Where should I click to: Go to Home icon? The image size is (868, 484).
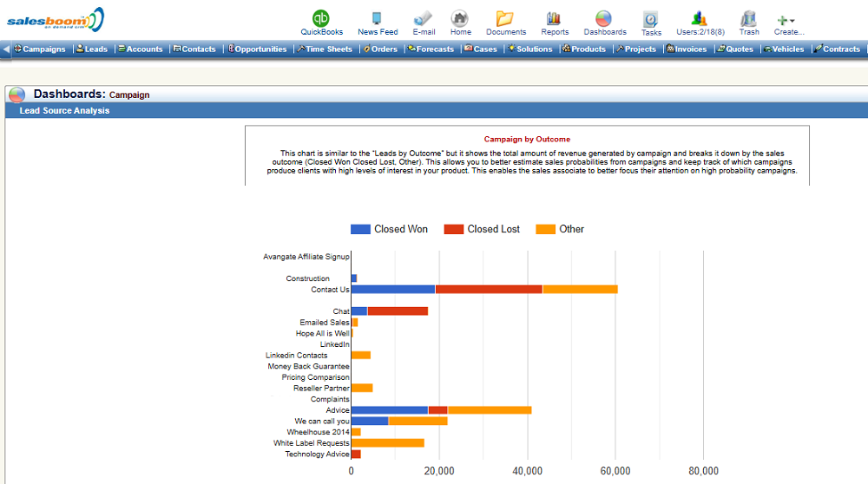(x=460, y=18)
